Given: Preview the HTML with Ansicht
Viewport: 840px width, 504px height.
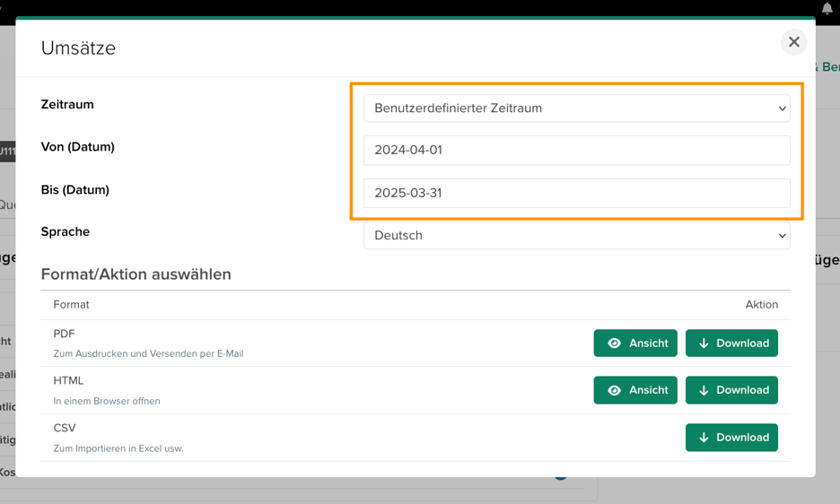Looking at the screenshot, I should 635,390.
